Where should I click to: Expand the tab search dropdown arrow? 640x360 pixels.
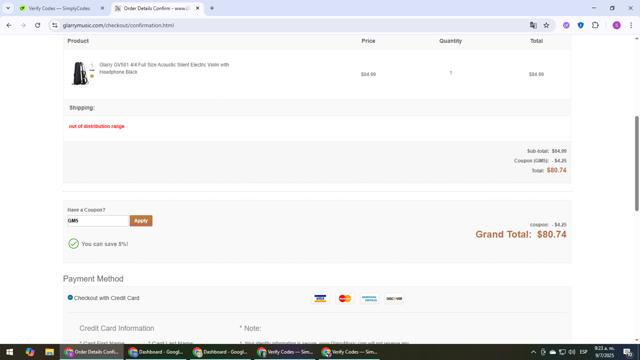(8, 8)
